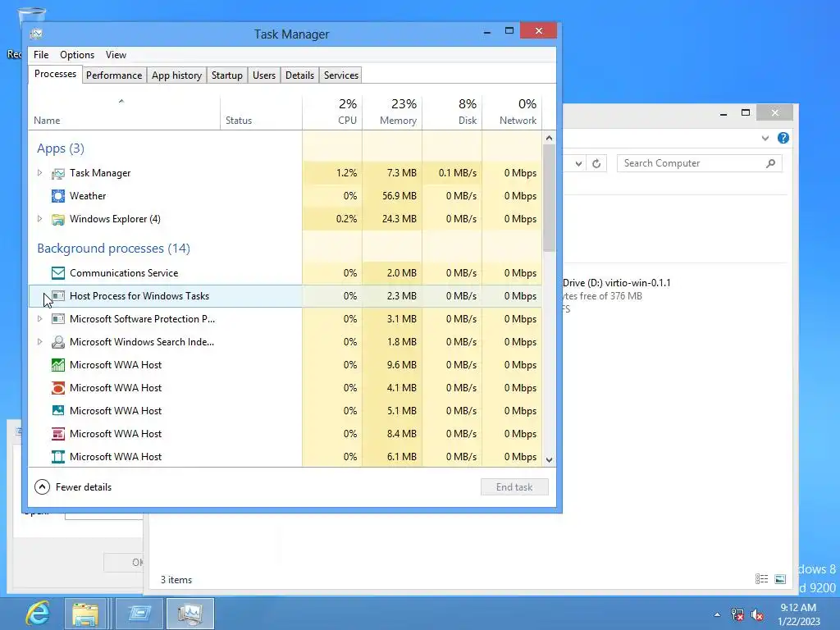The width and height of the screenshot is (840, 630).
Task: Click the End task button
Action: point(514,487)
